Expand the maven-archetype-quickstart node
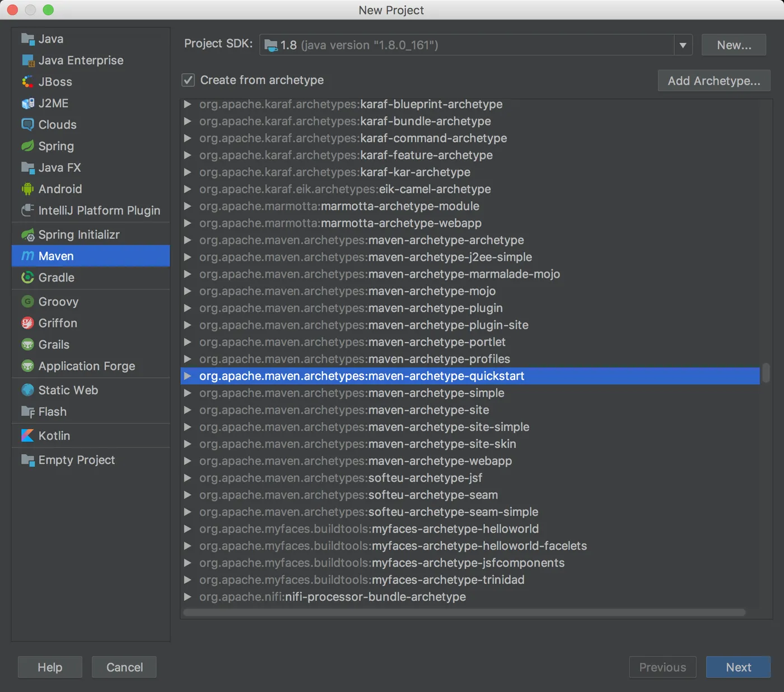Screen dimensions: 784x692 [188, 376]
